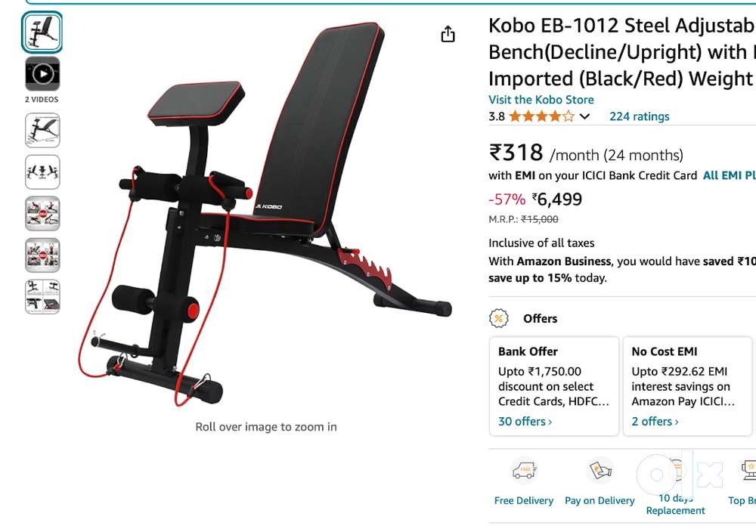Click the Offers percent badge icon
The width and height of the screenshot is (756, 532).
point(498,318)
